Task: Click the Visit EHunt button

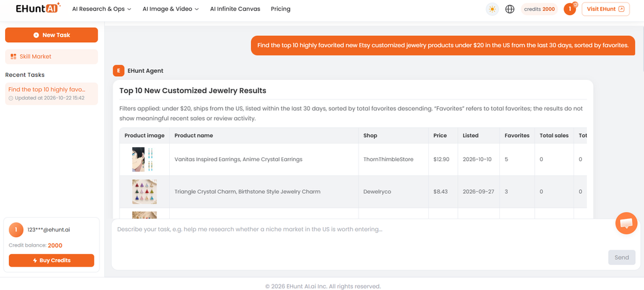Action: click(606, 9)
